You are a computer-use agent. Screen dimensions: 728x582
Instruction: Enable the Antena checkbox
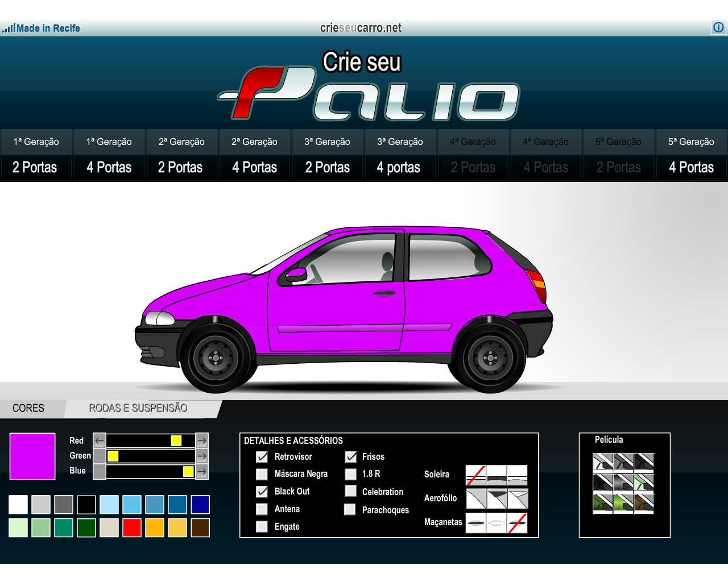click(x=262, y=509)
